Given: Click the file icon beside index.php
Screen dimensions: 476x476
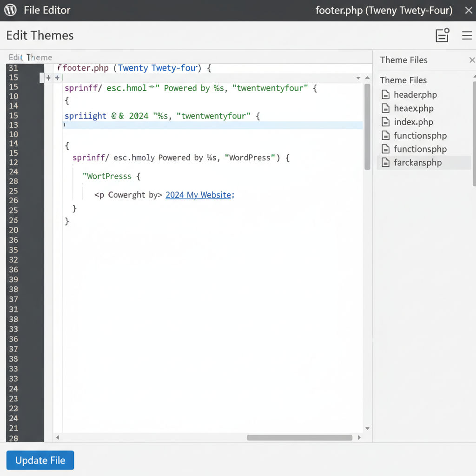Looking at the screenshot, I should click(385, 122).
